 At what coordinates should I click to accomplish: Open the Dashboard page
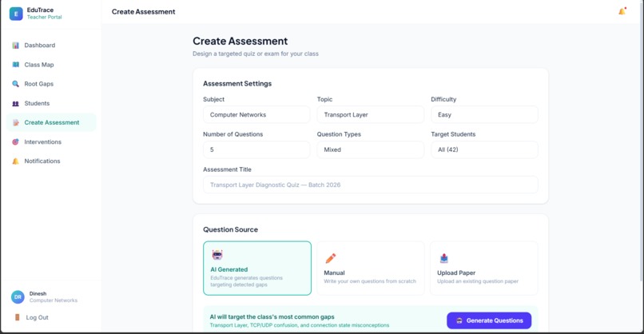click(51, 46)
